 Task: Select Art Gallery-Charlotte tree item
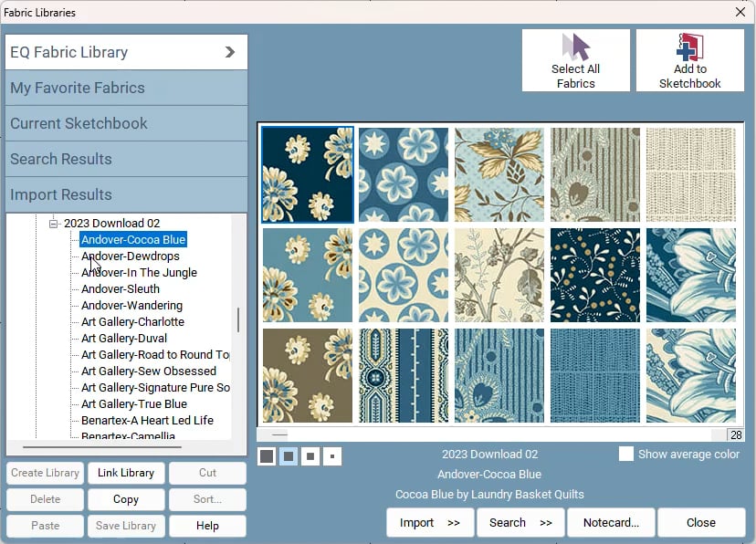pyautogui.click(x=132, y=321)
